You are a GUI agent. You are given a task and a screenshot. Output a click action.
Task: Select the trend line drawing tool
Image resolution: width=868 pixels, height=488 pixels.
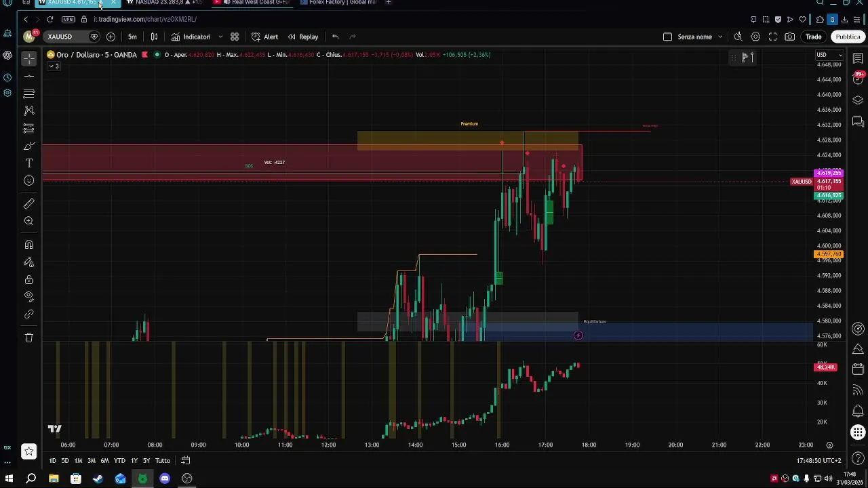[x=28, y=76]
